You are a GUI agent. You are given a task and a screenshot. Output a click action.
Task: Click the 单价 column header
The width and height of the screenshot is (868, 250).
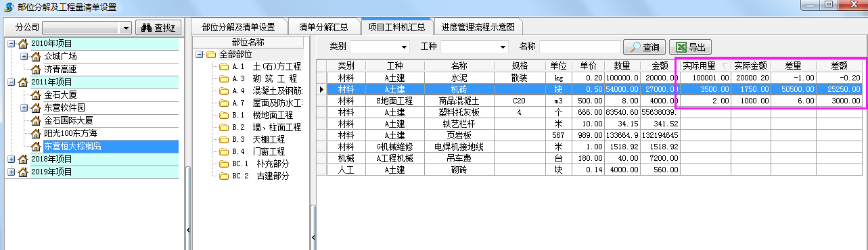(588, 66)
